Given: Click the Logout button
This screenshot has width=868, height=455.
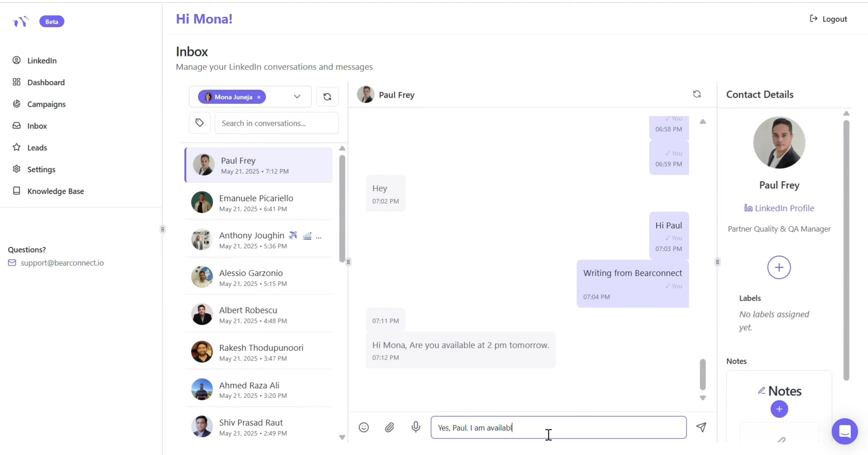Looking at the screenshot, I should [x=828, y=19].
